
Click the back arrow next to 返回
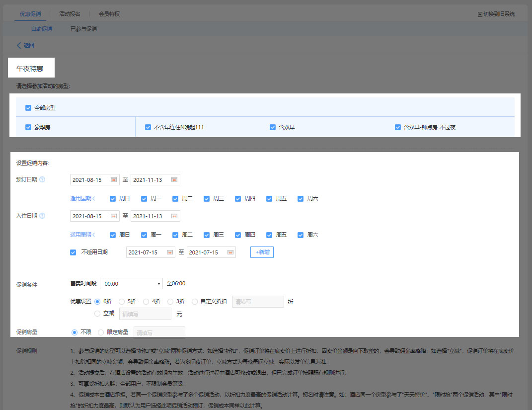click(19, 45)
